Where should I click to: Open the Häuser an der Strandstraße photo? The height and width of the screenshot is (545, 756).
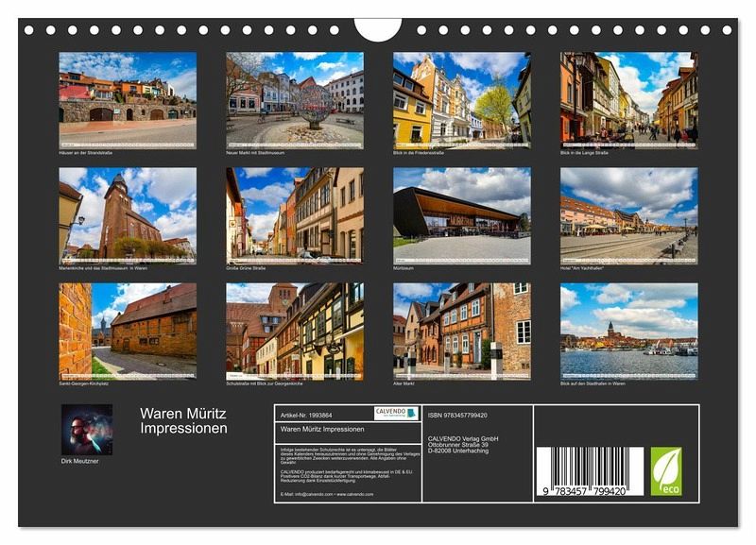[x=128, y=100]
